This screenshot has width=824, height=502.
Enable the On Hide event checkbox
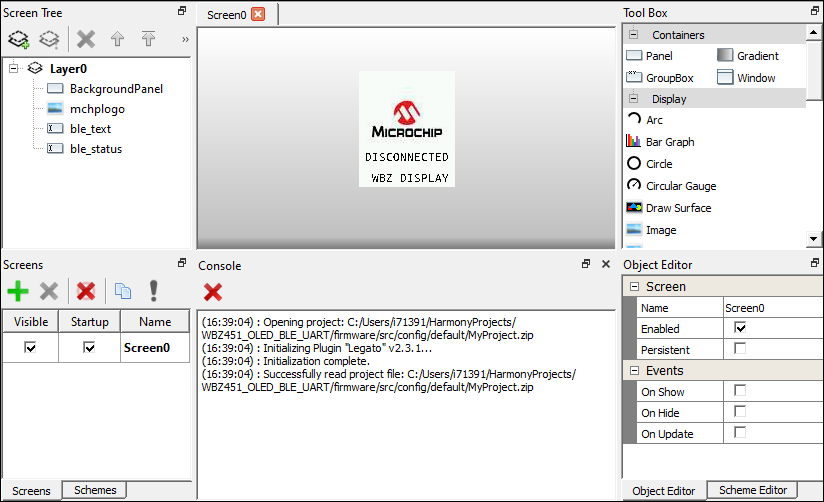pyautogui.click(x=740, y=412)
